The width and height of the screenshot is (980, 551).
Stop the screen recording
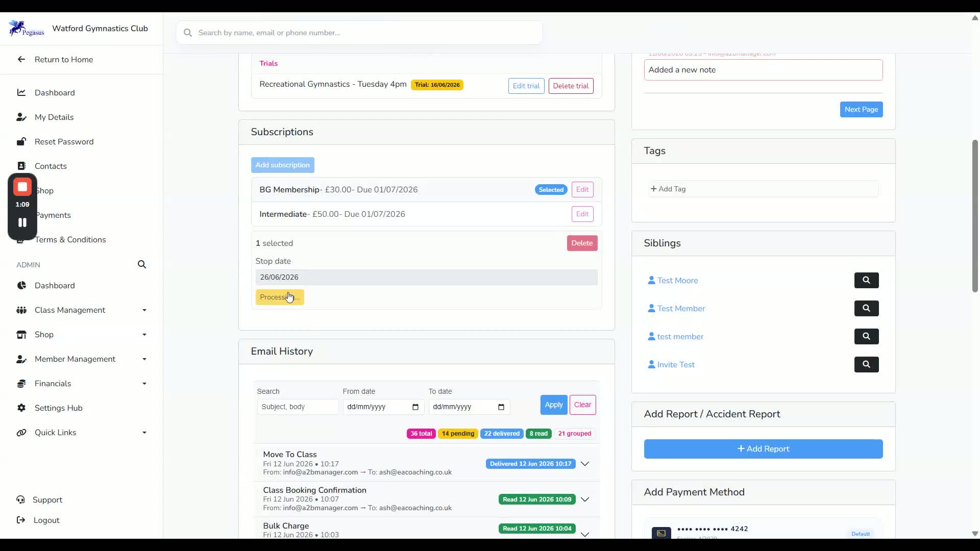[22, 187]
